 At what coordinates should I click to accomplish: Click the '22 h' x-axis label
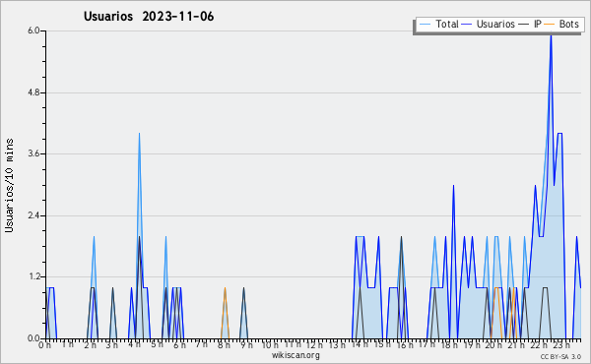[539, 345]
